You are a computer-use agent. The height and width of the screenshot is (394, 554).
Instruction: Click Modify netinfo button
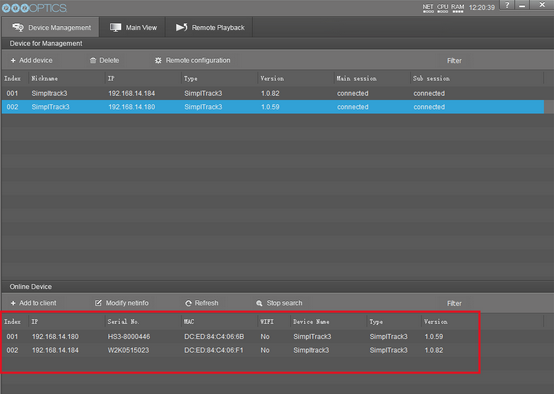click(122, 303)
